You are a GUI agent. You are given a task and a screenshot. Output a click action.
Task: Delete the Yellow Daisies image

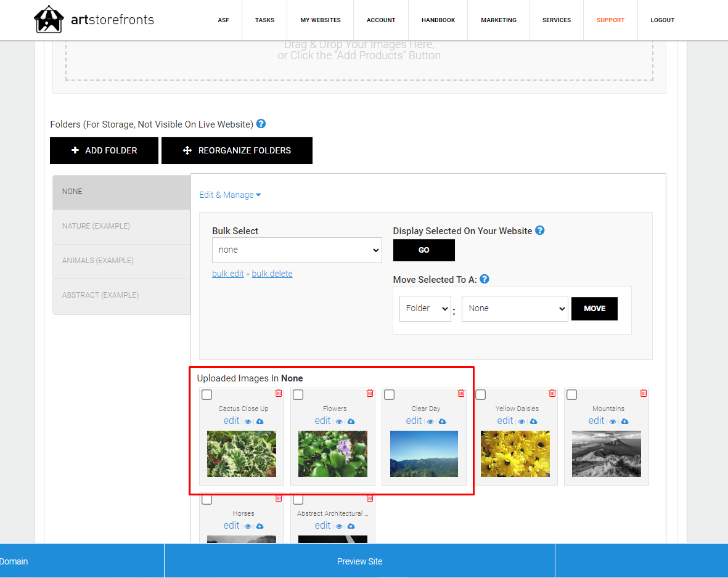[x=552, y=393]
